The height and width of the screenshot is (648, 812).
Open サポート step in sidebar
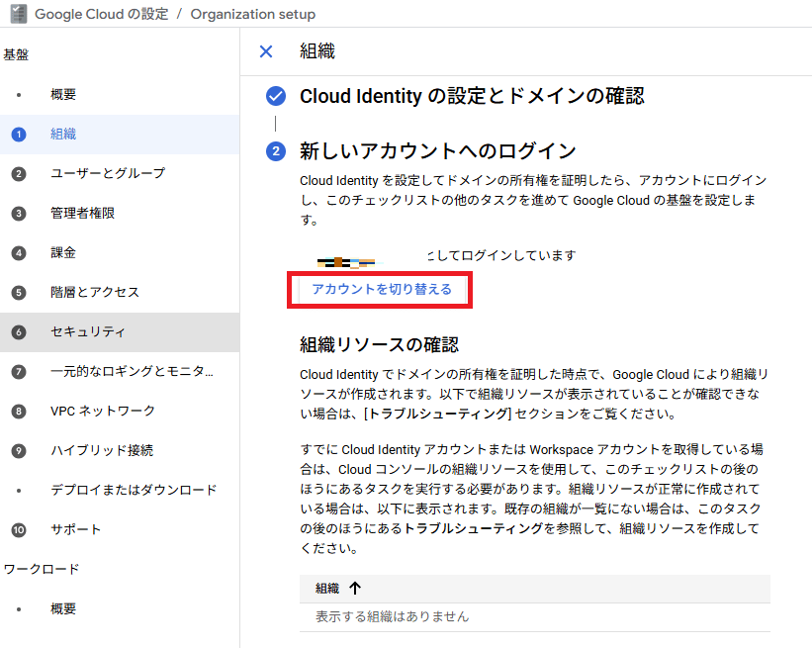(x=120, y=530)
